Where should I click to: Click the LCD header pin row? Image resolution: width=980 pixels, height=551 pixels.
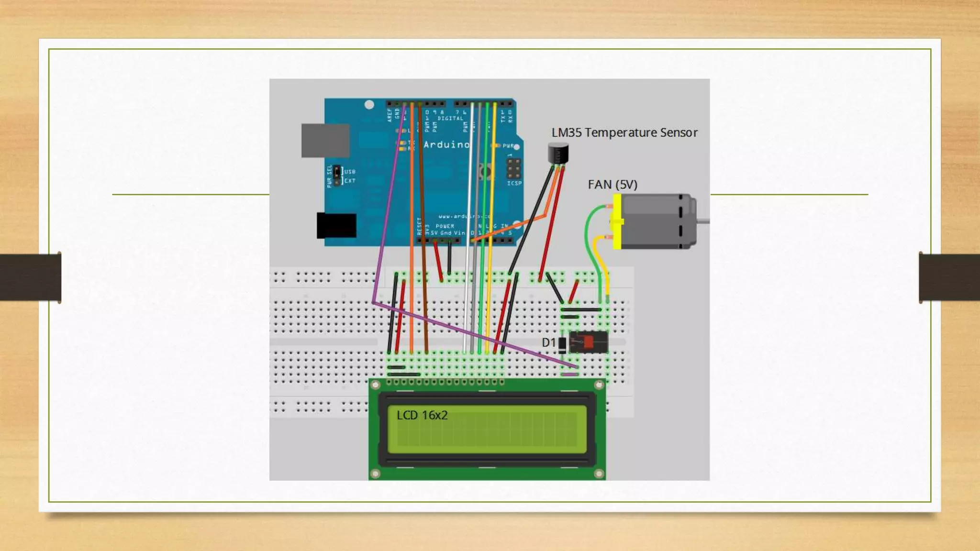pyautogui.click(x=445, y=382)
